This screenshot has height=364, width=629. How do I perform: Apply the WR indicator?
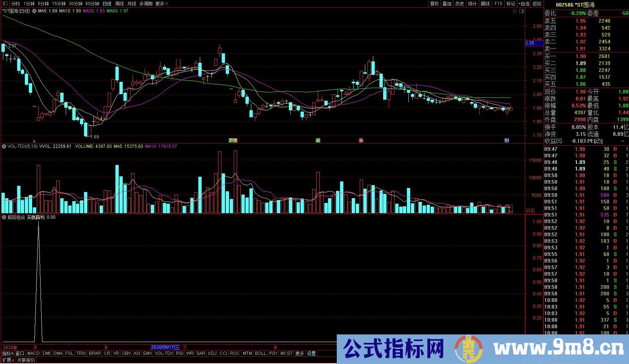(x=190, y=353)
